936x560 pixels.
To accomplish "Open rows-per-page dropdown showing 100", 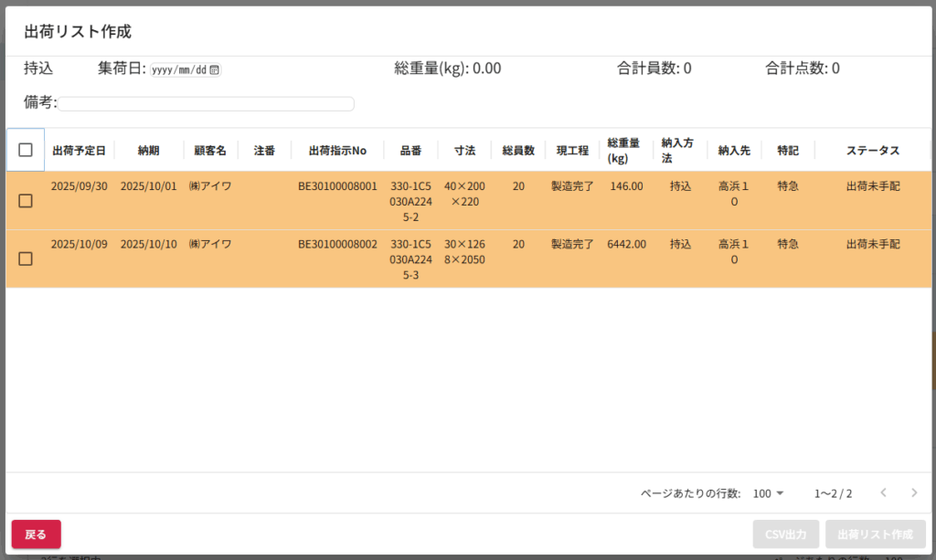I will pyautogui.click(x=768, y=493).
